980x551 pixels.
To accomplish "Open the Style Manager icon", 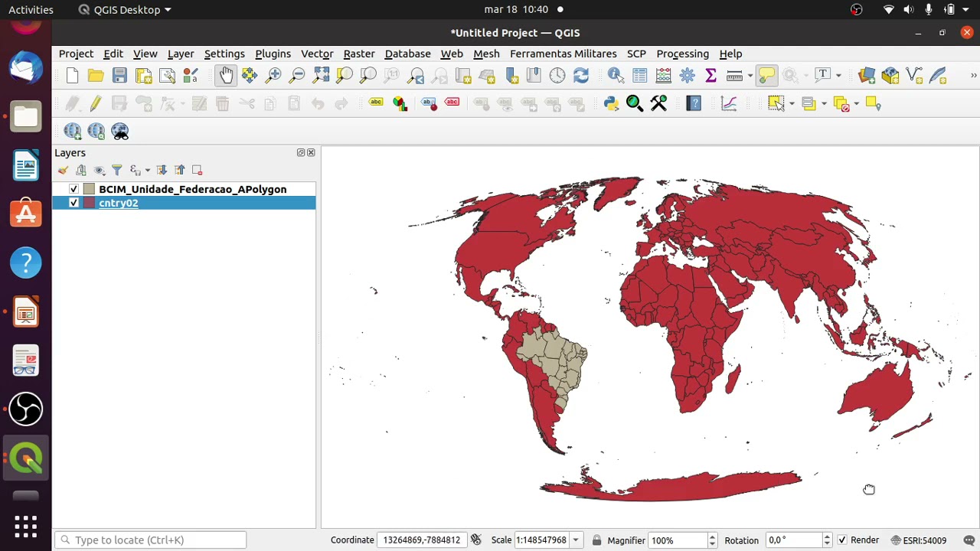I will coord(191,76).
